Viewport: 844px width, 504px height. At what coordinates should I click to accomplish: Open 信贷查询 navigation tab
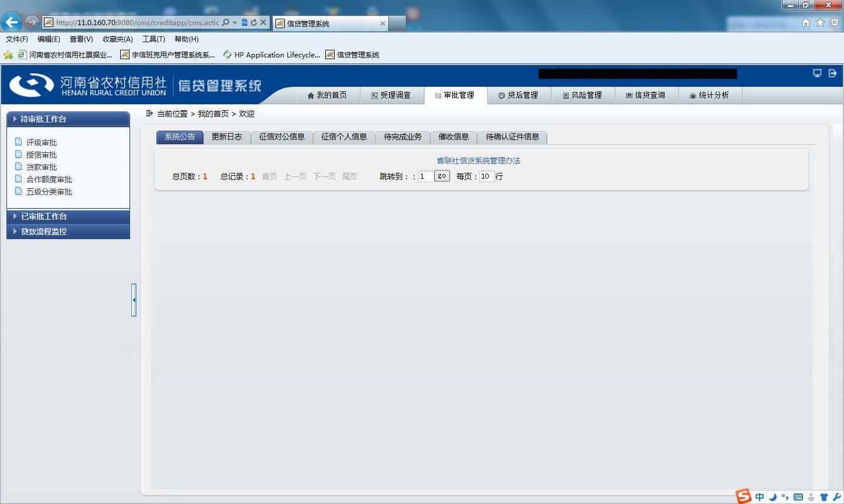(x=646, y=95)
